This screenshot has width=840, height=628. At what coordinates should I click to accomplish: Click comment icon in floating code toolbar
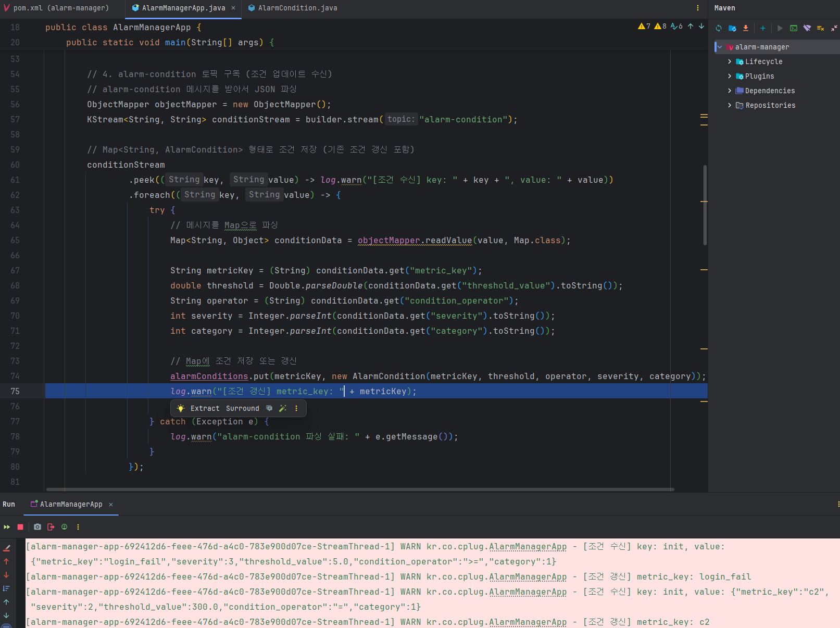[x=269, y=408]
